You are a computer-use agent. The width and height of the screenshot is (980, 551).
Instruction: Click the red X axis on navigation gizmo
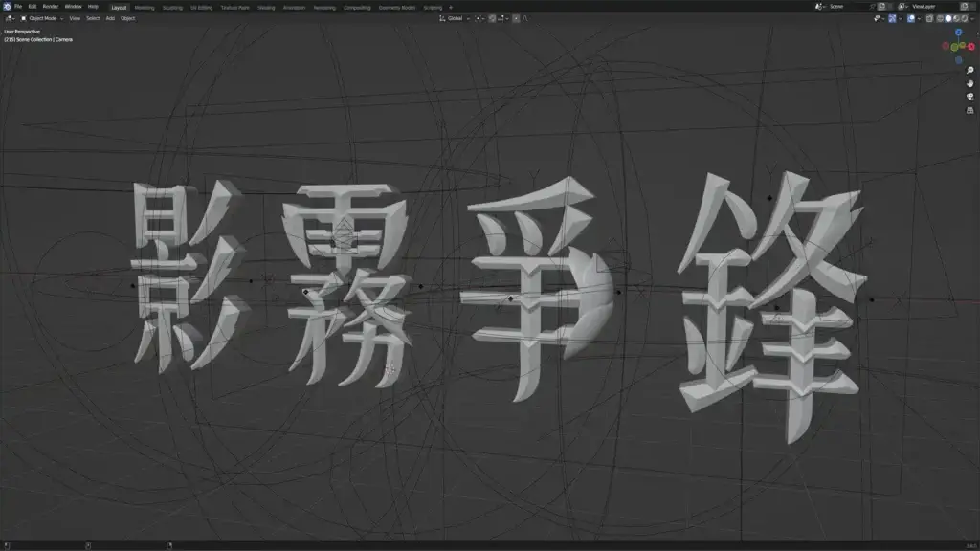pos(970,47)
